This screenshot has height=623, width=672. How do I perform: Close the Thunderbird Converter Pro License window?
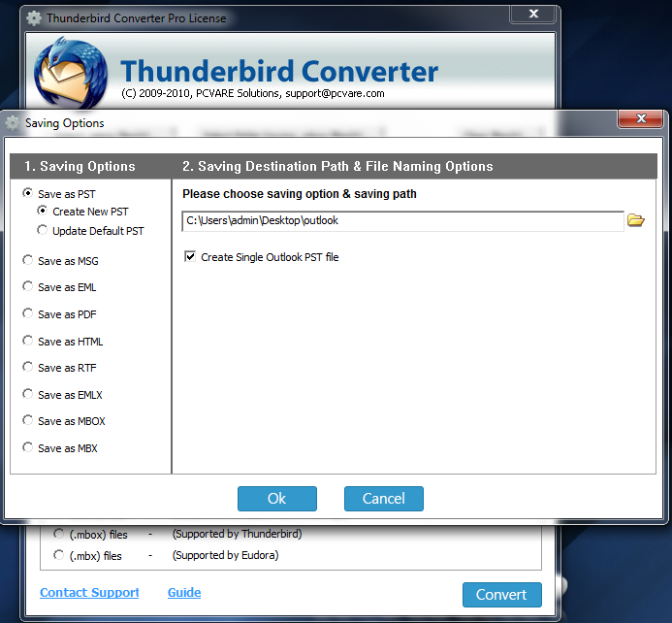(x=533, y=14)
